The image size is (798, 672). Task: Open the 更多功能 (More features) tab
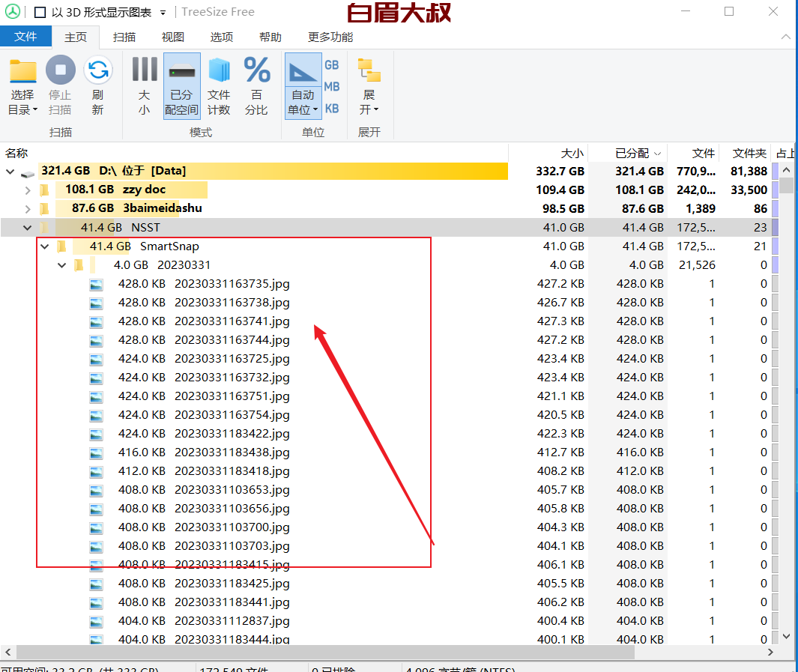[330, 37]
